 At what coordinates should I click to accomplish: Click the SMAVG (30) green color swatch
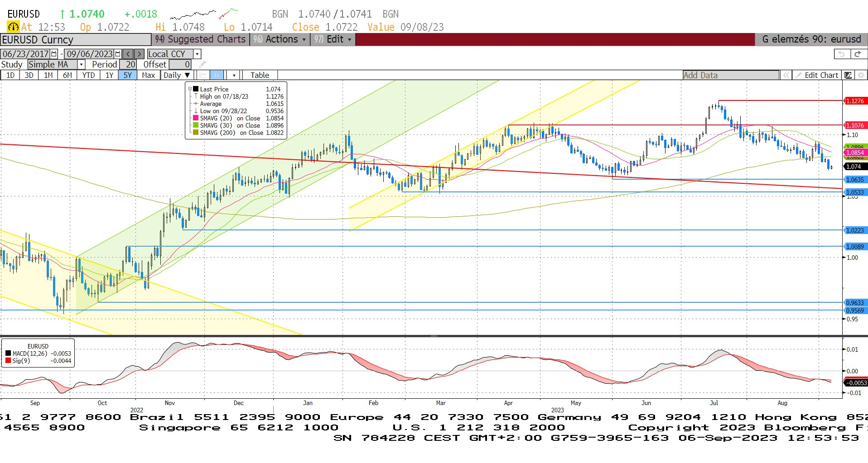tap(196, 125)
